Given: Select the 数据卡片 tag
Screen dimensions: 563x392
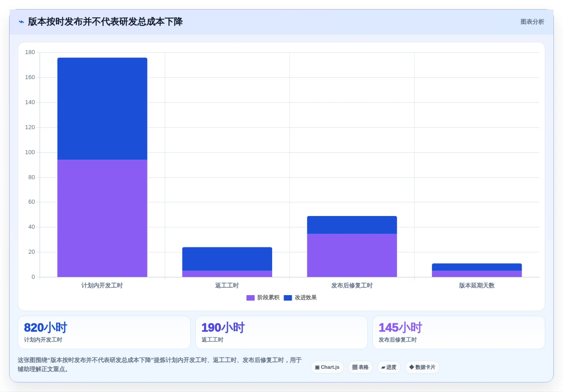Looking at the screenshot, I should pos(422,367).
